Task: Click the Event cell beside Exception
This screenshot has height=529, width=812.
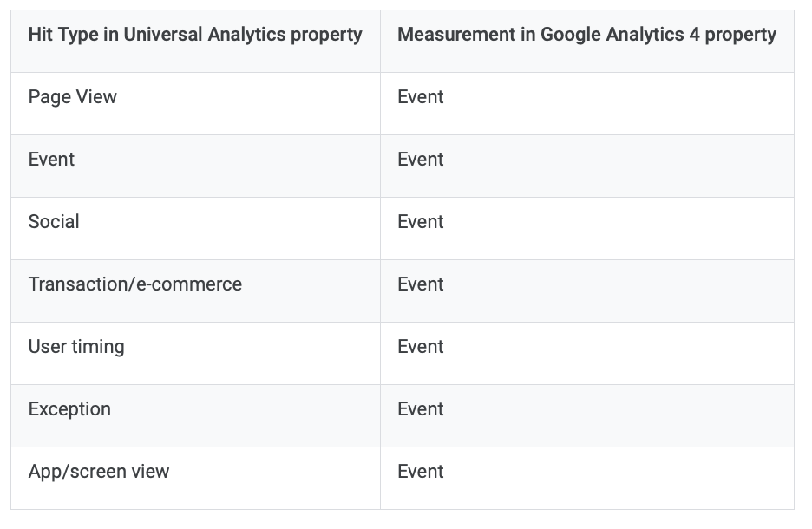Action: 586,416
